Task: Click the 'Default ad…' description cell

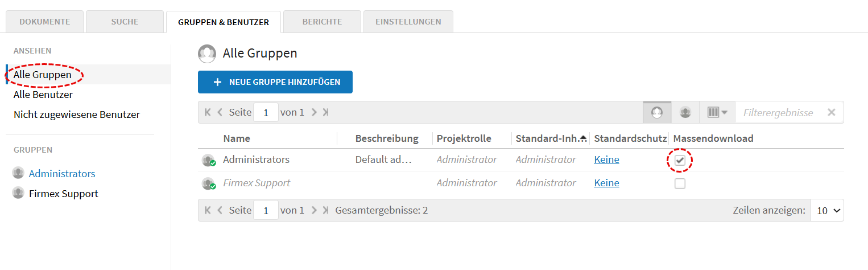Action: pyautogui.click(x=383, y=159)
